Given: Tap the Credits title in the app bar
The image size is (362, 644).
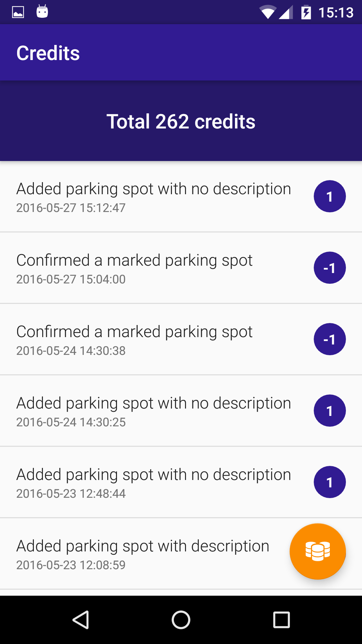Looking at the screenshot, I should (x=48, y=53).
